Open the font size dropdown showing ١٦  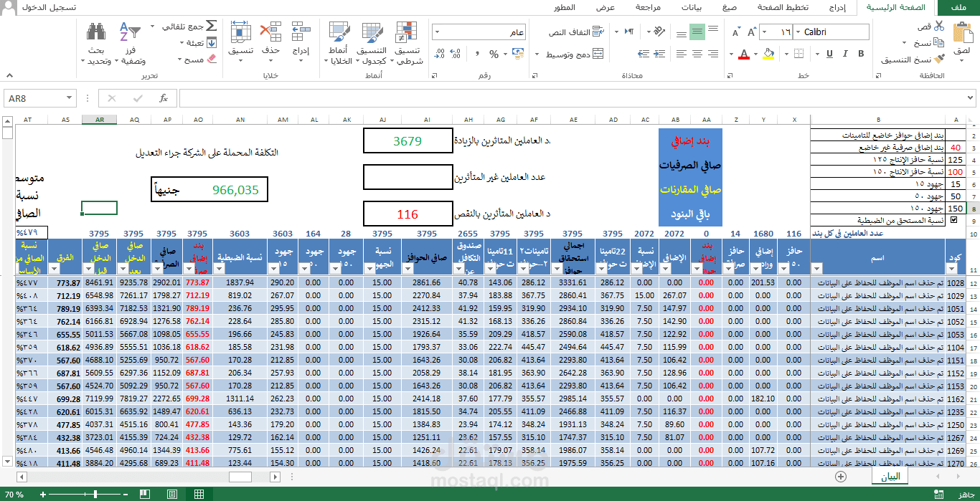point(765,32)
